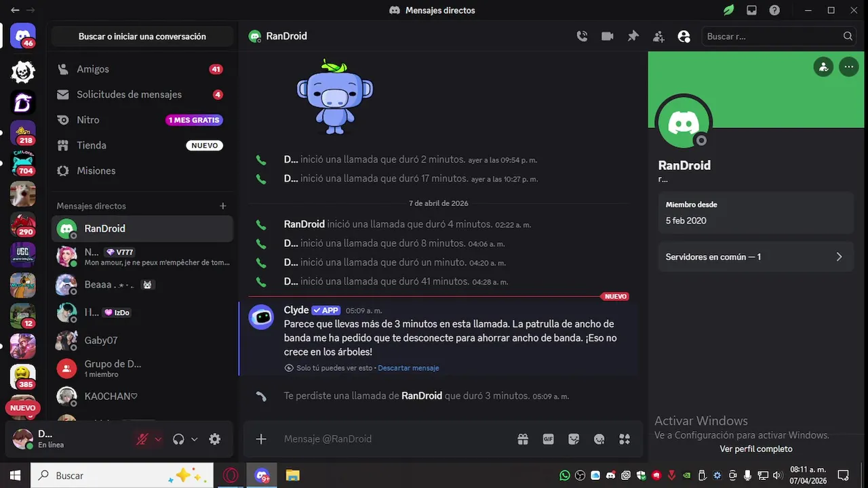Viewport: 868px width, 488px height.
Task: Open the inbox icon in title bar
Action: click(751, 10)
